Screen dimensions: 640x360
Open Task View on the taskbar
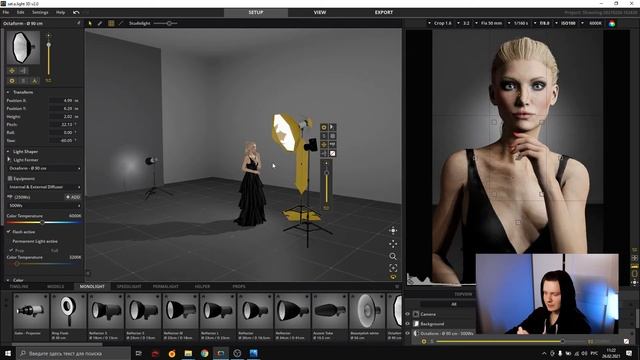coord(139,353)
